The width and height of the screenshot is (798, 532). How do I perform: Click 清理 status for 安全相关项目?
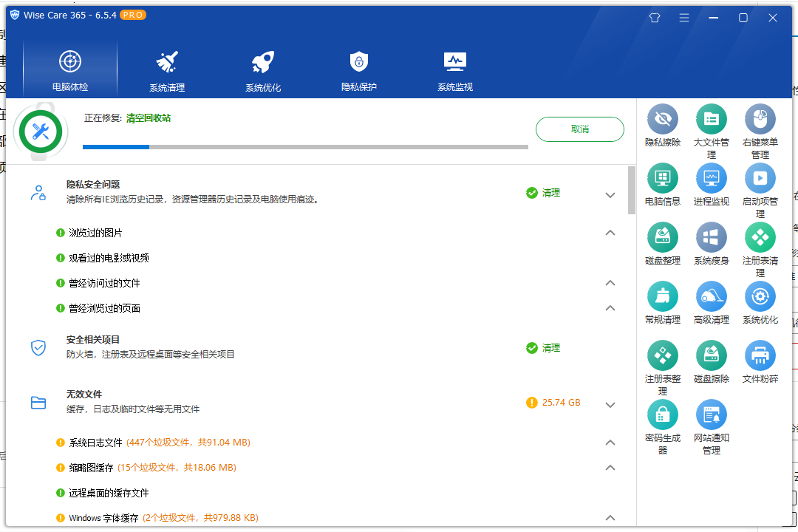pos(544,348)
